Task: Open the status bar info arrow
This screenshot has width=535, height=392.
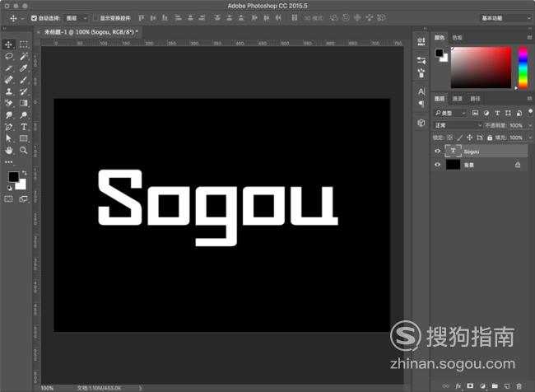Action: pos(140,388)
